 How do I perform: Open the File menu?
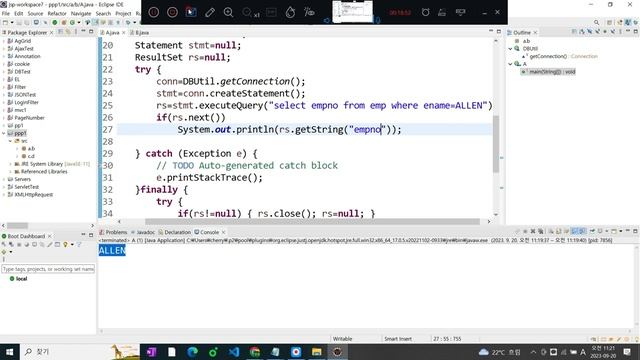pos(6,13)
